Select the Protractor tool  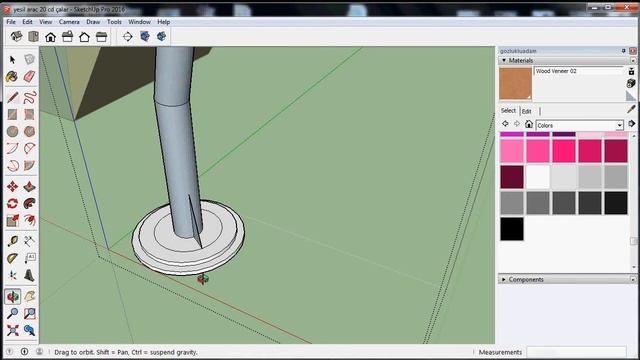(x=12, y=258)
